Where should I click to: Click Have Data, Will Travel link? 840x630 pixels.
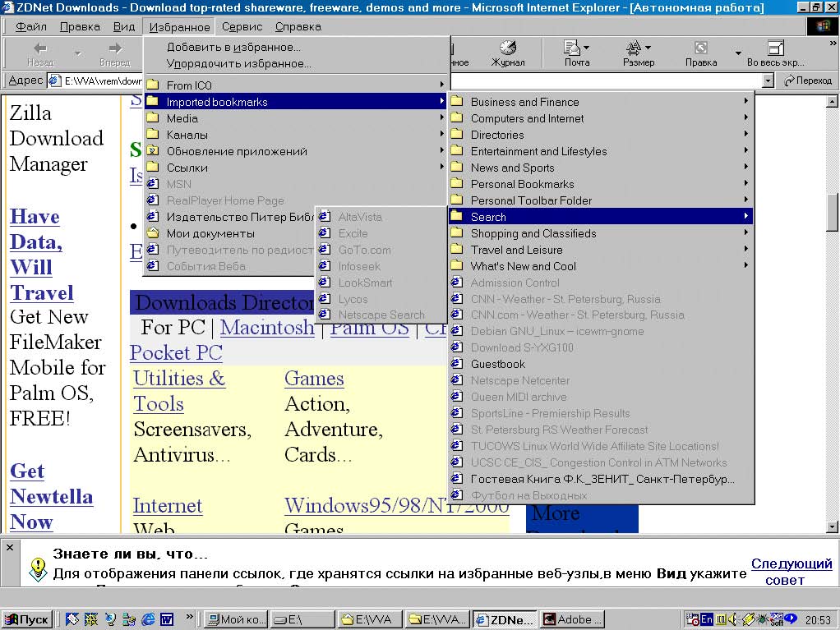point(41,255)
